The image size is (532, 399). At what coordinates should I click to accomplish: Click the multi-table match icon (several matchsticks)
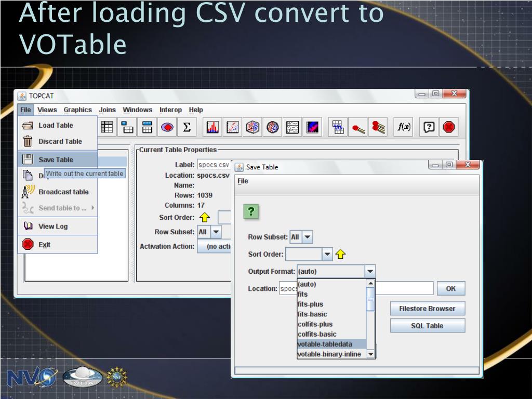[378, 127]
